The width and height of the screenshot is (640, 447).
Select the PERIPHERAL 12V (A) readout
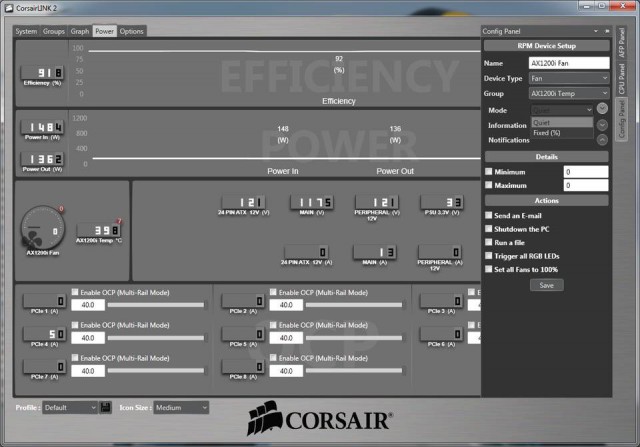click(440, 252)
